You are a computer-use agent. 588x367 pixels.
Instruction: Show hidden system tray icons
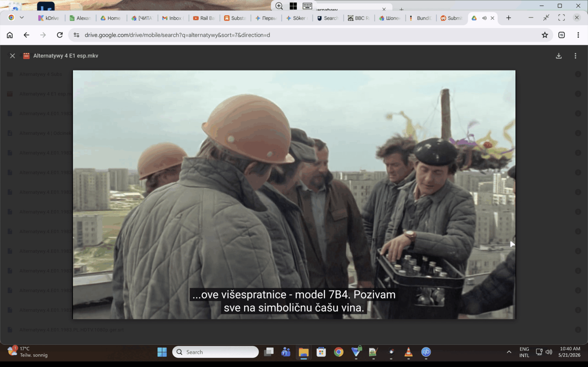pyautogui.click(x=509, y=352)
